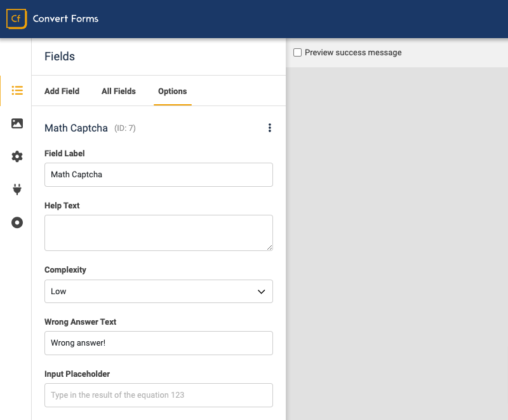Switch to the All Fields tab
The width and height of the screenshot is (508, 420).
pyautogui.click(x=119, y=91)
